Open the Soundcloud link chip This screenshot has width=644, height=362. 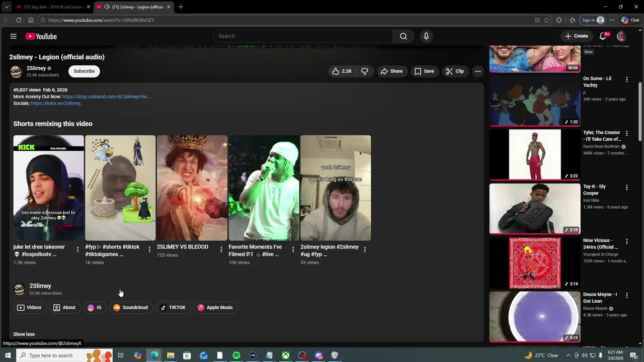point(131,308)
